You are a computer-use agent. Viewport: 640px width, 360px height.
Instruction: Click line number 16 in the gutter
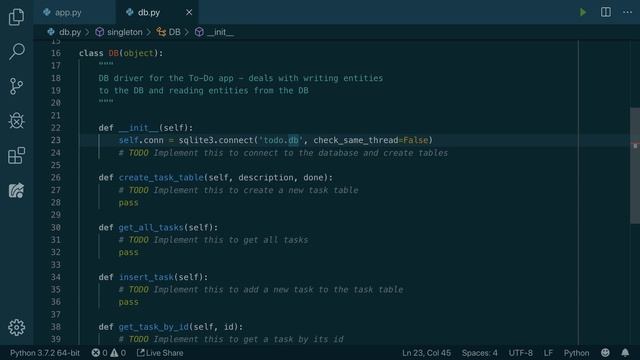point(56,53)
